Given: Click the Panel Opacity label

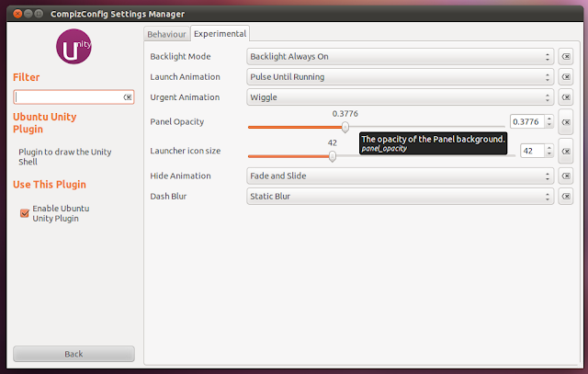Looking at the screenshot, I should click(x=177, y=122).
